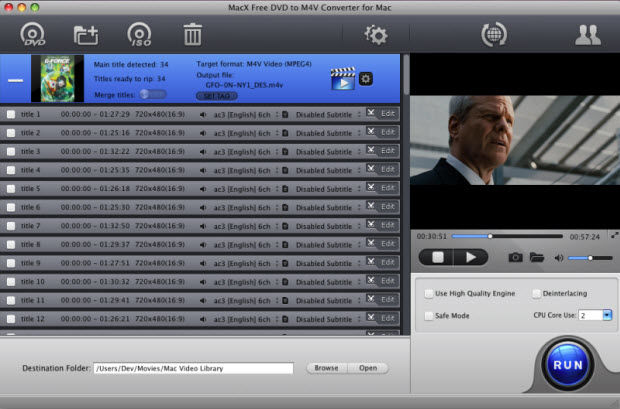Open the add folder toolbar icon
This screenshot has width=620, height=409.
pyautogui.click(x=86, y=35)
